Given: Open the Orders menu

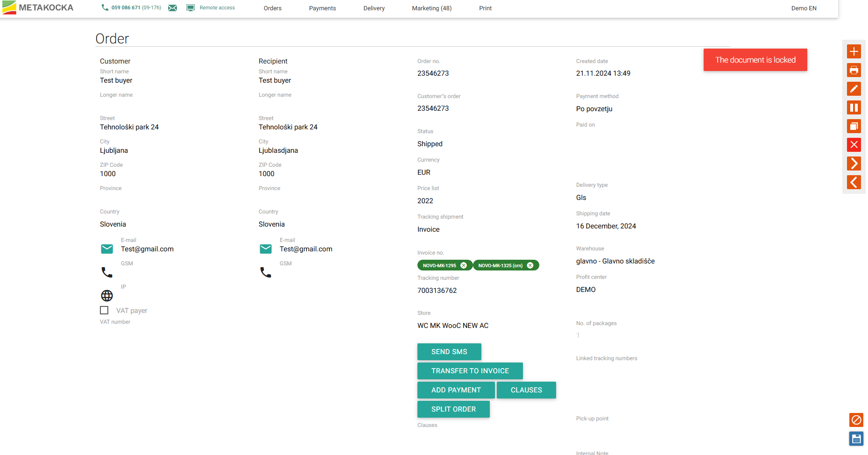Looking at the screenshot, I should [273, 8].
